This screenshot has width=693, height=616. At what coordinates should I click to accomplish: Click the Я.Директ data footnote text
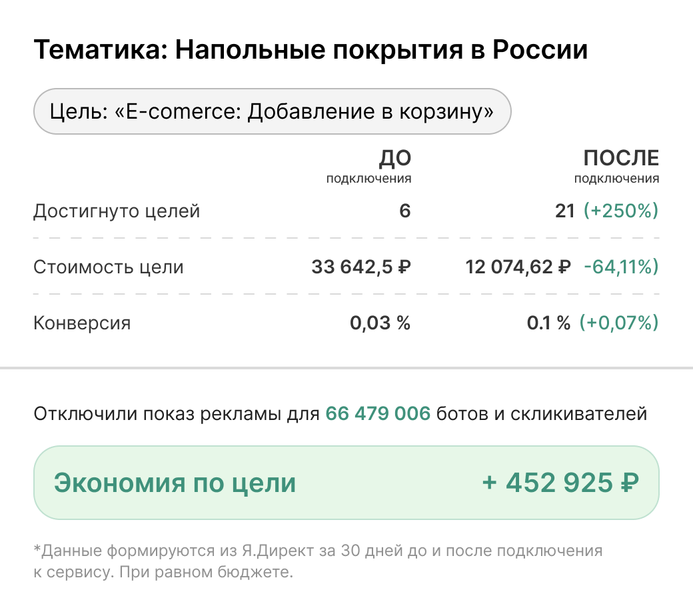click(318, 561)
